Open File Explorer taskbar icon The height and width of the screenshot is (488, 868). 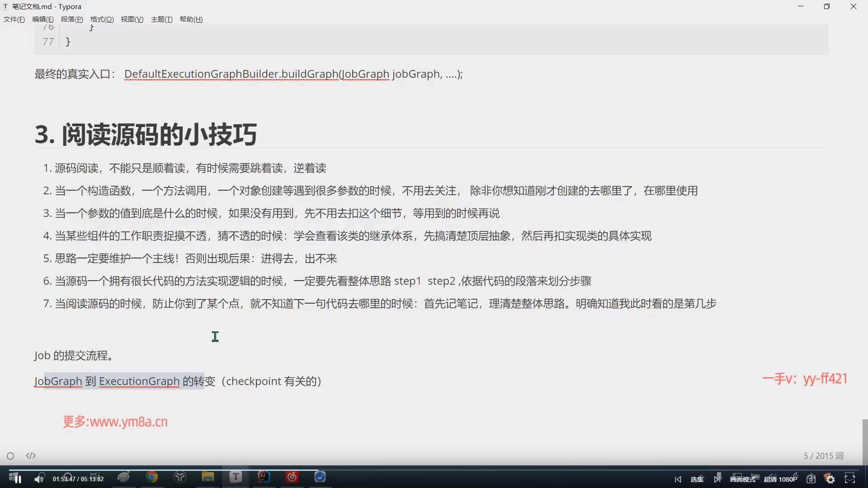[x=208, y=477]
